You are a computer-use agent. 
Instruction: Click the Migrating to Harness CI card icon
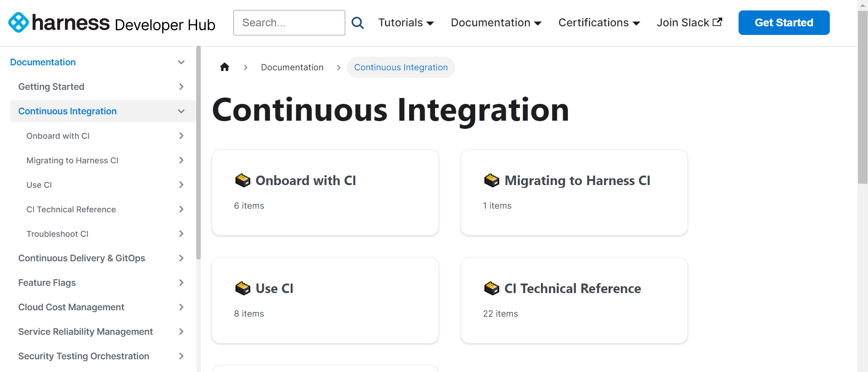pyautogui.click(x=492, y=181)
